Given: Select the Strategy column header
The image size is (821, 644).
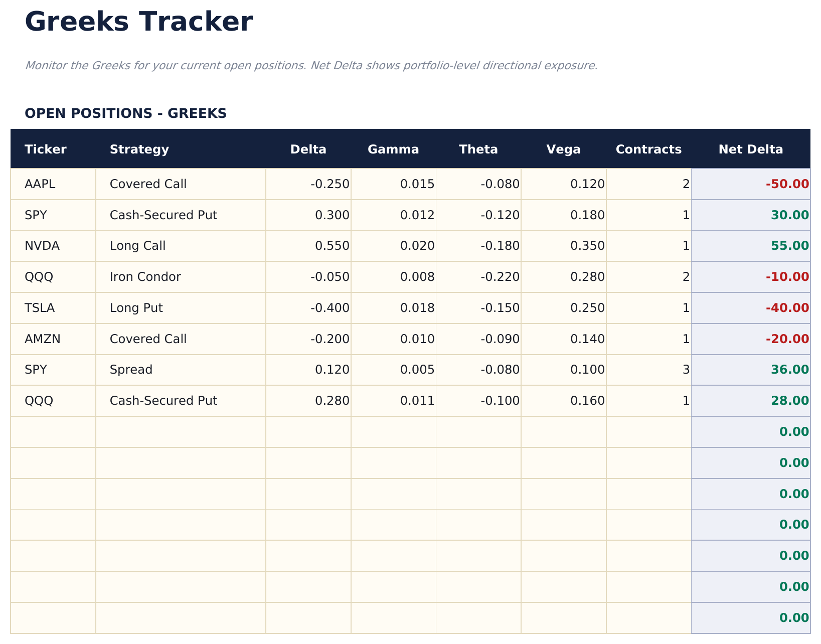Looking at the screenshot, I should click(139, 149).
